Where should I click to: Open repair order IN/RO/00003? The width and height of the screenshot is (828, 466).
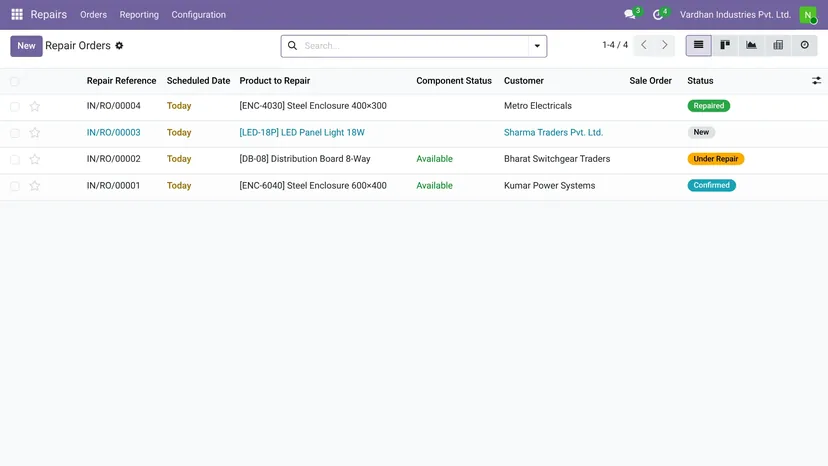click(x=114, y=133)
